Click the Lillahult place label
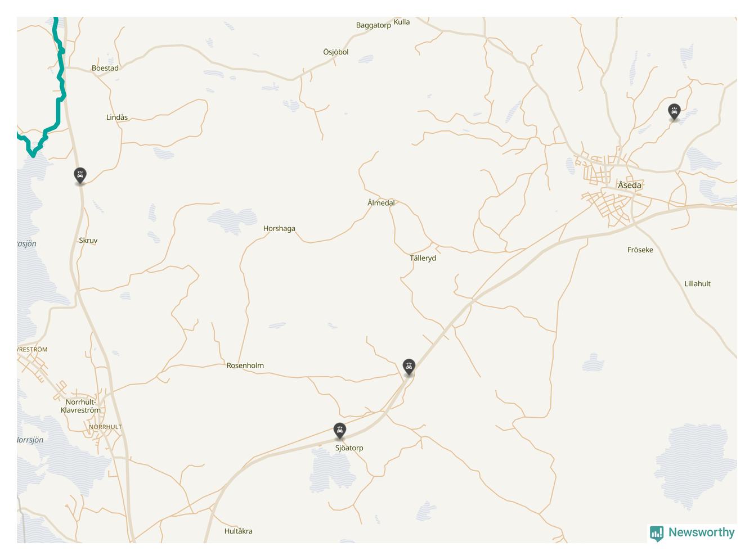 (x=698, y=283)
